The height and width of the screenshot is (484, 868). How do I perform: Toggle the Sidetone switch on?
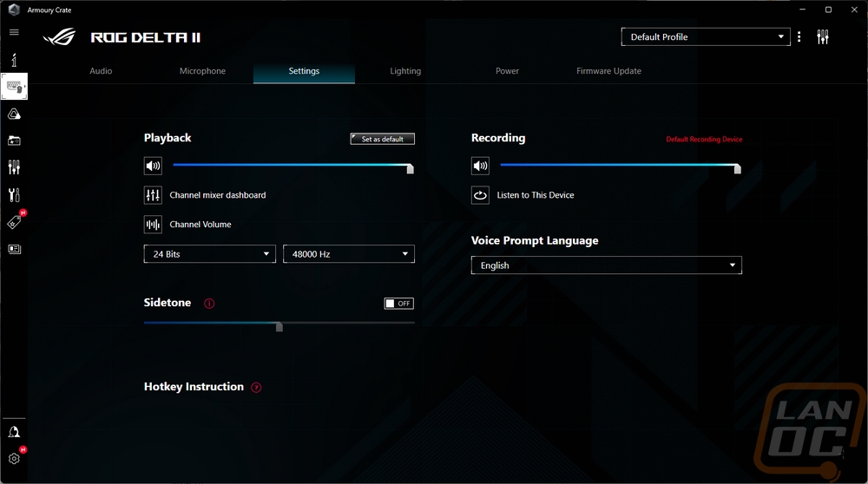click(x=399, y=303)
